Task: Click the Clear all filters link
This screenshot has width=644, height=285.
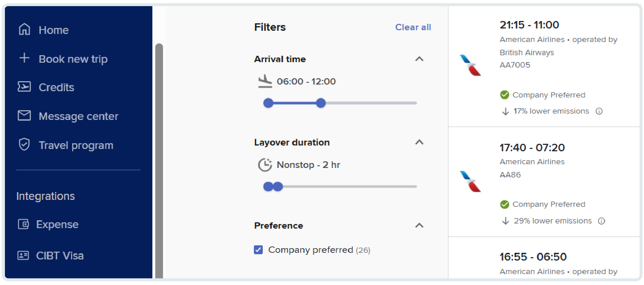Action: pyautogui.click(x=413, y=27)
